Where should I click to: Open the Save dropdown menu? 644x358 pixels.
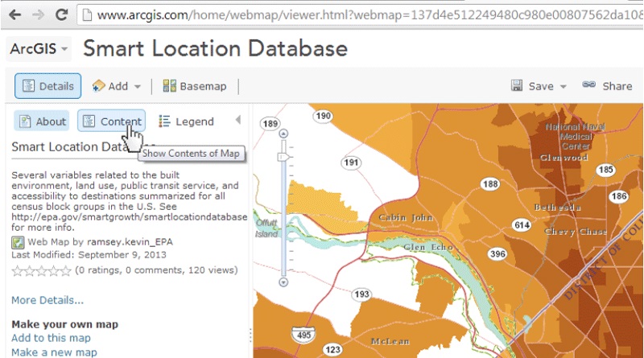(x=539, y=86)
